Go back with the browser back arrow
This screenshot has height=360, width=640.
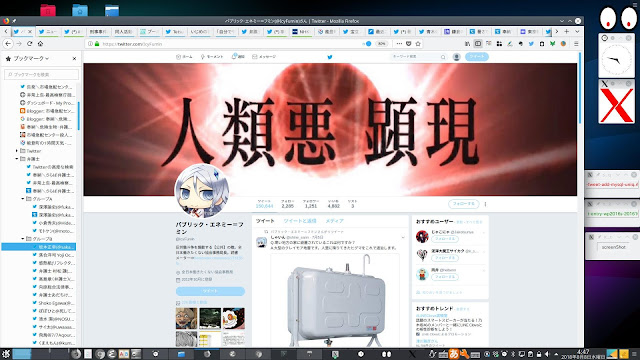click(x=8, y=44)
